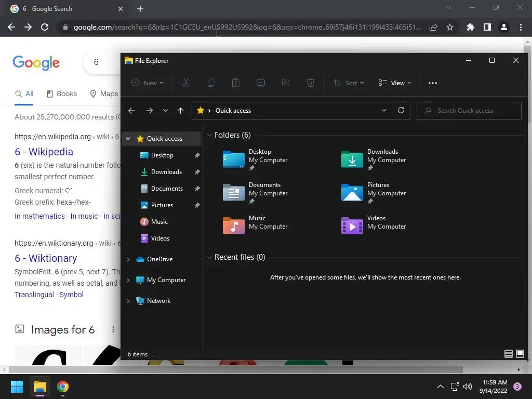Switch to details view in status bar
Screen dimensions: 532x399
[x=508, y=354]
